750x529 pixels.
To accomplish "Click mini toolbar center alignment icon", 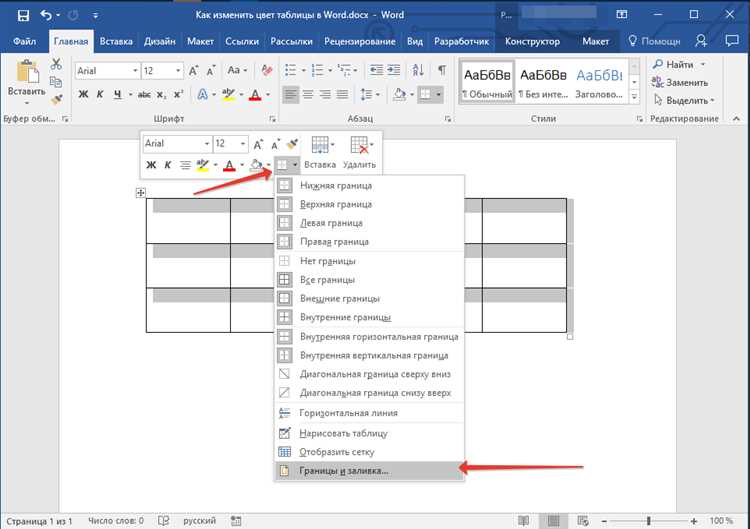I will (185, 165).
